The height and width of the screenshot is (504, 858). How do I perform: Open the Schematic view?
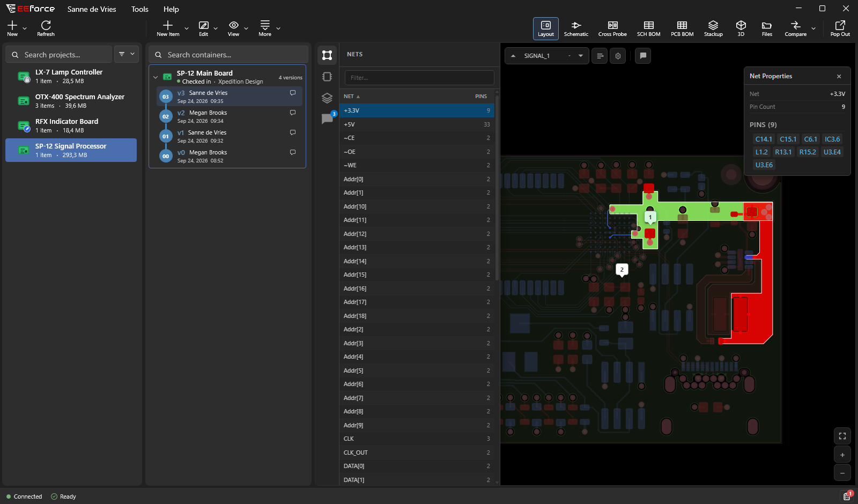point(576,28)
